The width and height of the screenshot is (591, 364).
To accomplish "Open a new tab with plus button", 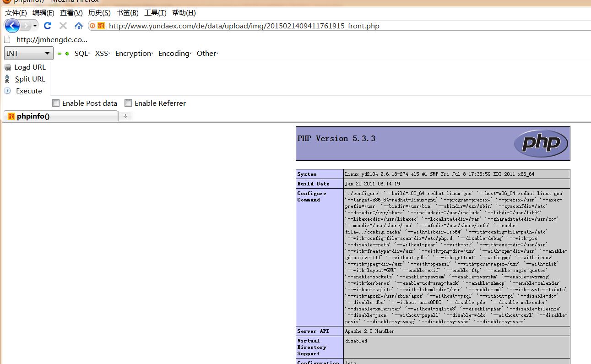I will (x=125, y=116).
